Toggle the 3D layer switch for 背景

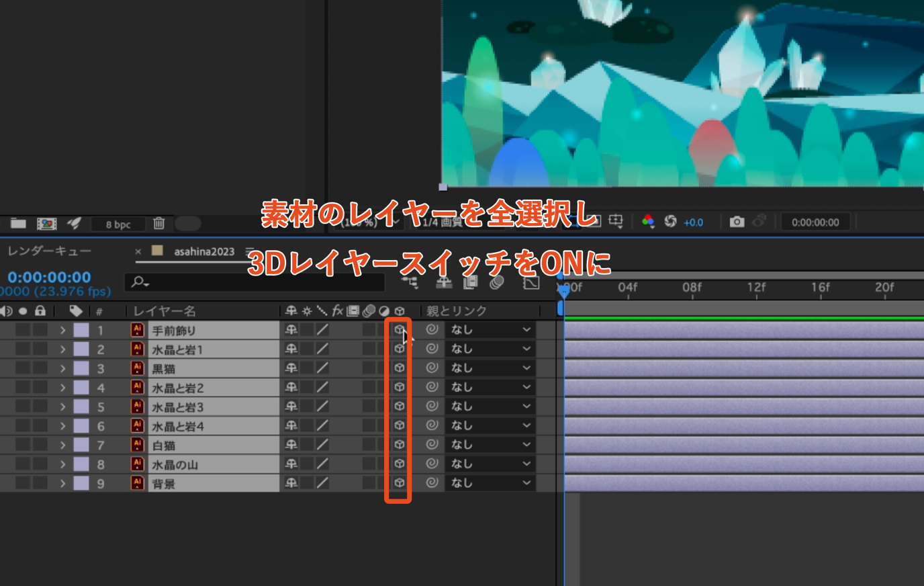tap(400, 483)
